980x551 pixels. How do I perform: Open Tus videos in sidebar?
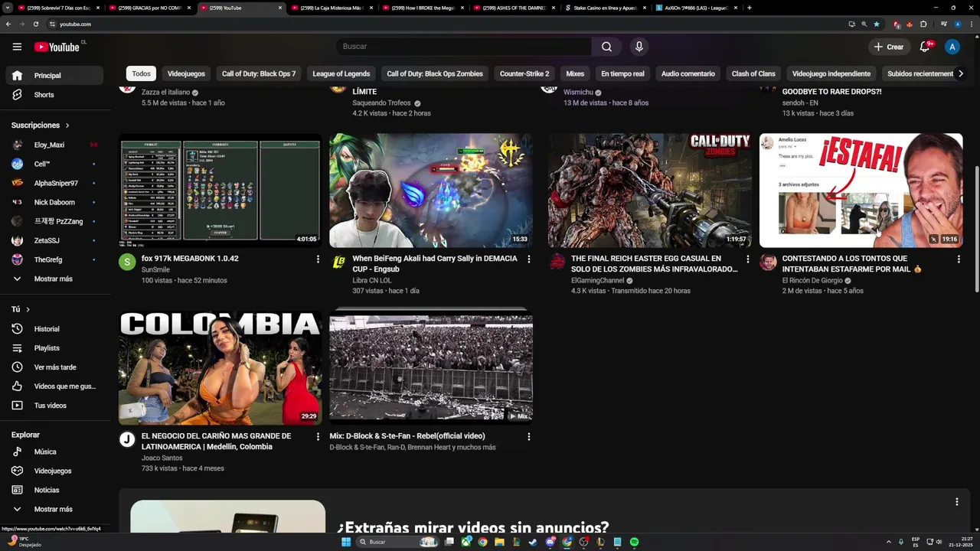click(54, 406)
